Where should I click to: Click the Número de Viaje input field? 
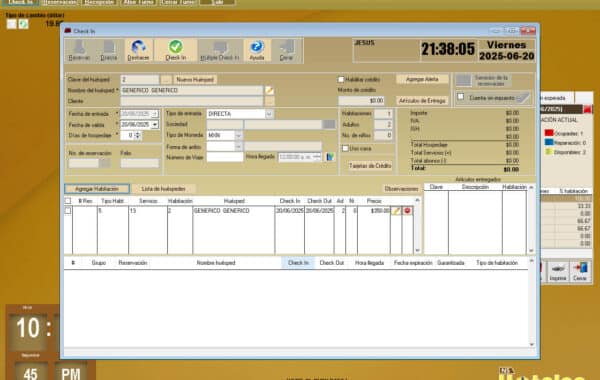click(225, 157)
